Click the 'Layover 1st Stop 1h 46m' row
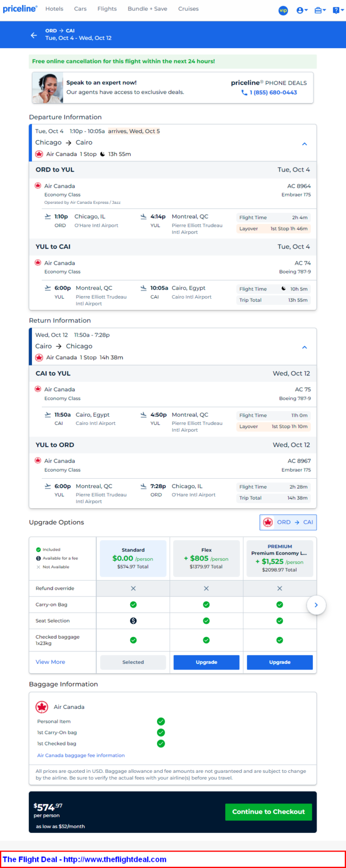 [274, 229]
